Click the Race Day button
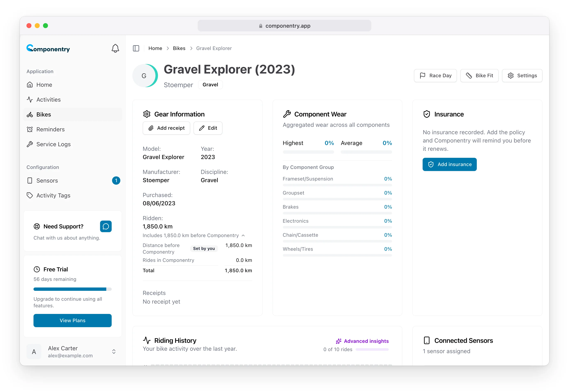This screenshot has height=392, width=569. [435, 76]
